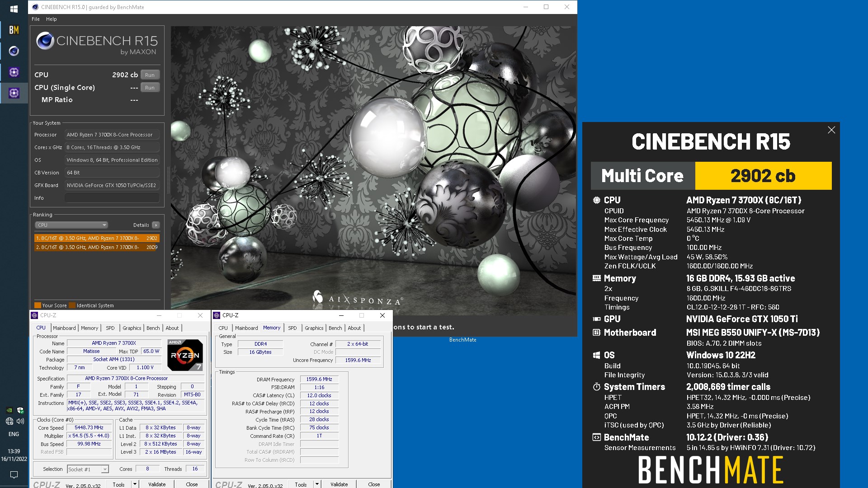Expand Tools dropdown arrow in left CPU-Z
This screenshot has width=868, height=488.
(134, 484)
